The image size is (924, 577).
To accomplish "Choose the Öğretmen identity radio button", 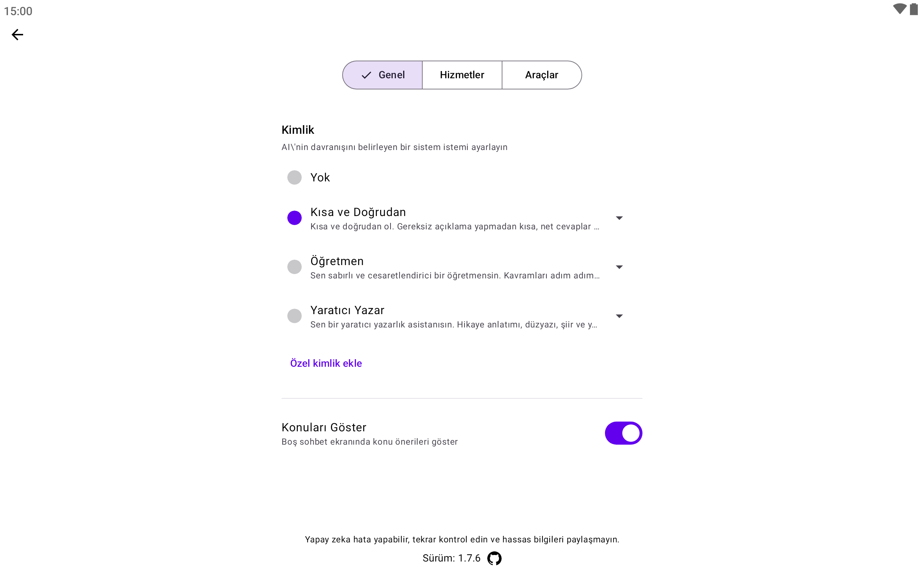I will point(295,267).
